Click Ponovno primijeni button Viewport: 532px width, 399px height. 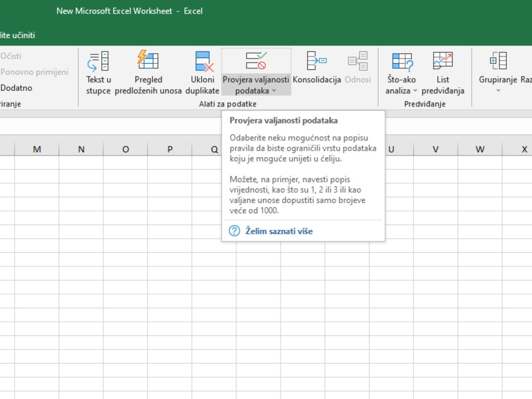(x=34, y=72)
